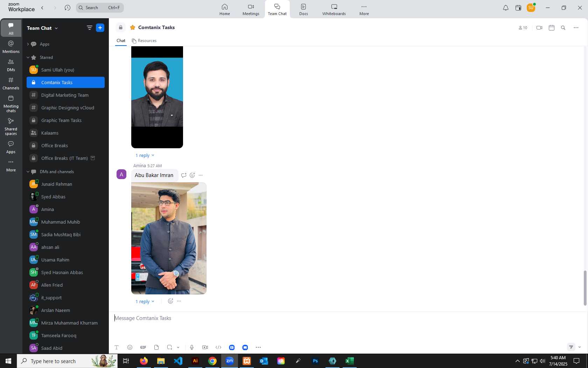The image size is (588, 368).
Task: Open the Apps icon in left rail
Action: 11,147
